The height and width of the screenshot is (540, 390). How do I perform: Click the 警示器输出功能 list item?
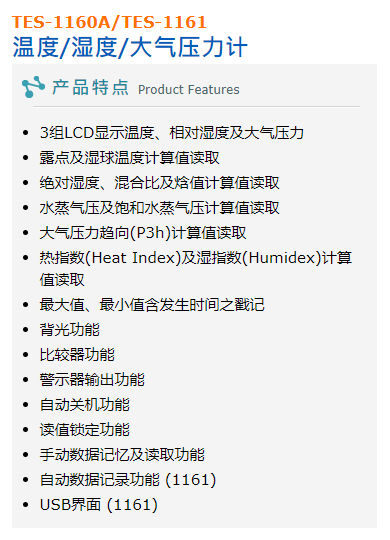coord(92,380)
